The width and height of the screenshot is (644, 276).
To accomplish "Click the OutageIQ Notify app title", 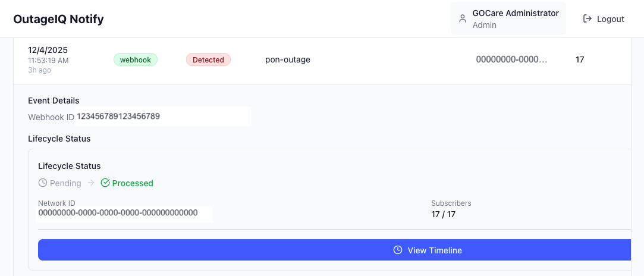I will (58, 19).
